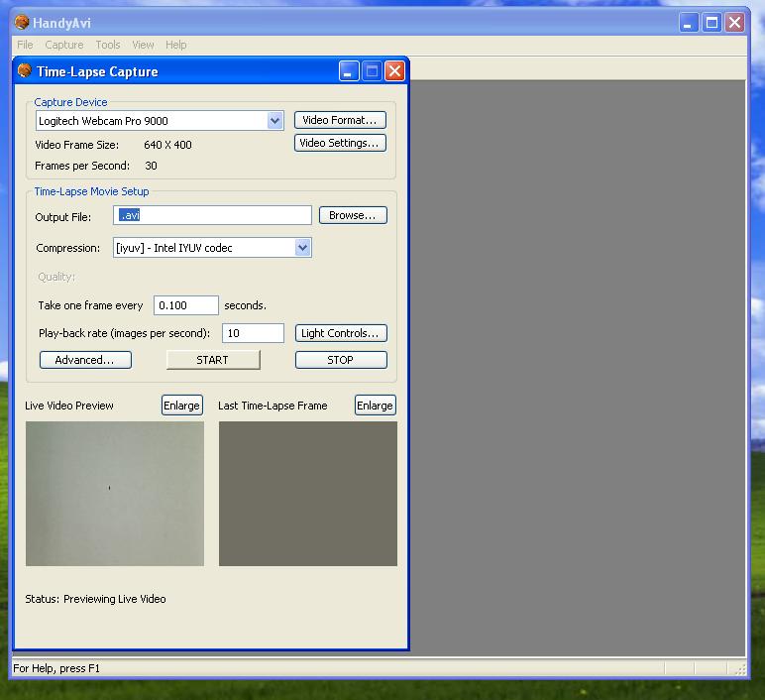
Task: Expand the Compression codec dropdown
Action: pyautogui.click(x=302, y=248)
